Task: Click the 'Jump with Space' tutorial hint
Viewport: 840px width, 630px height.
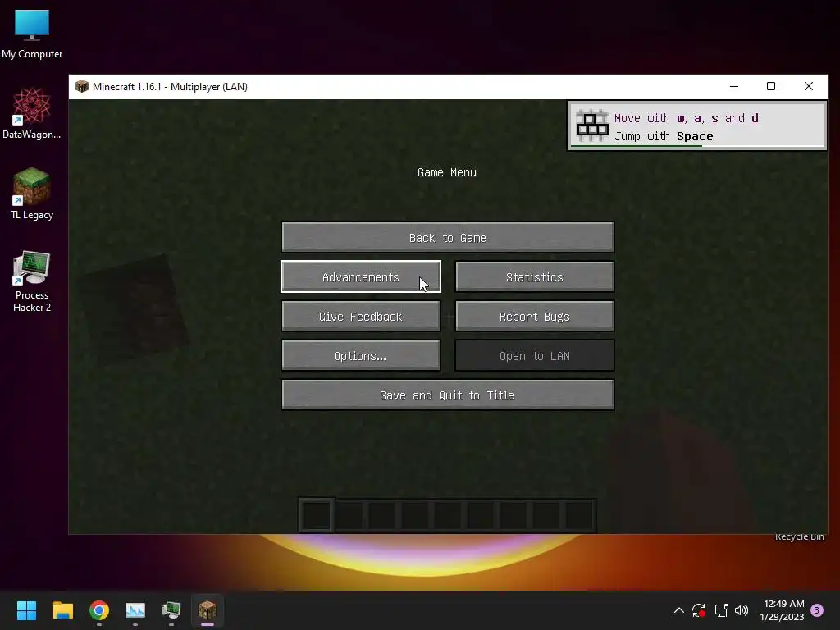Action: [664, 136]
